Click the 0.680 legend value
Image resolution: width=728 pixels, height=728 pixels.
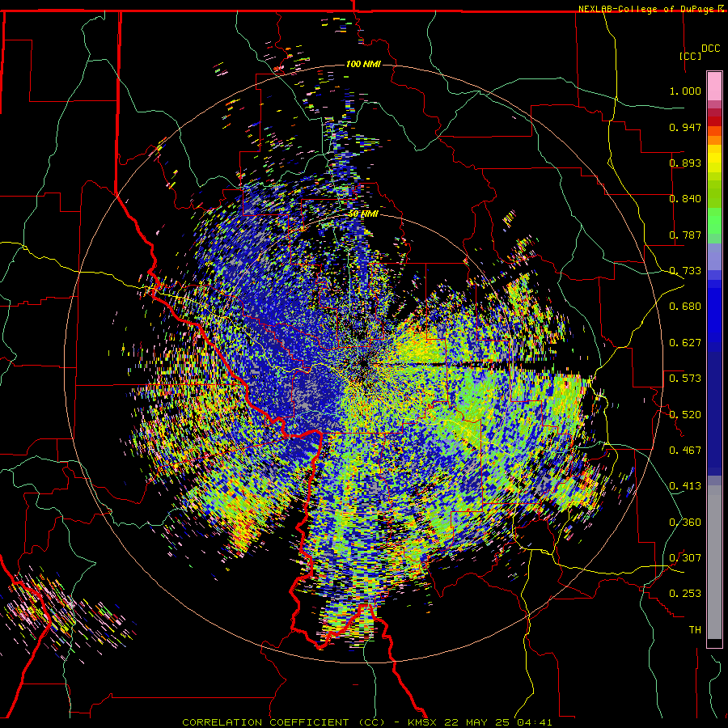tap(685, 307)
